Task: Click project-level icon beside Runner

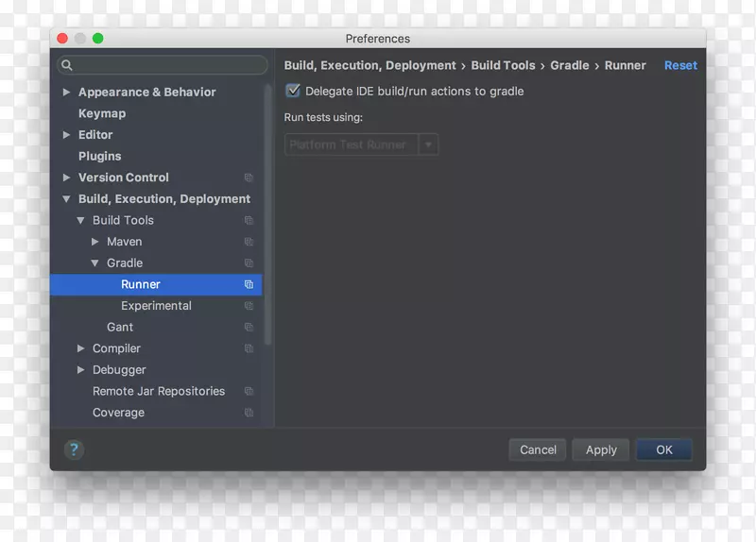Action: (x=249, y=284)
